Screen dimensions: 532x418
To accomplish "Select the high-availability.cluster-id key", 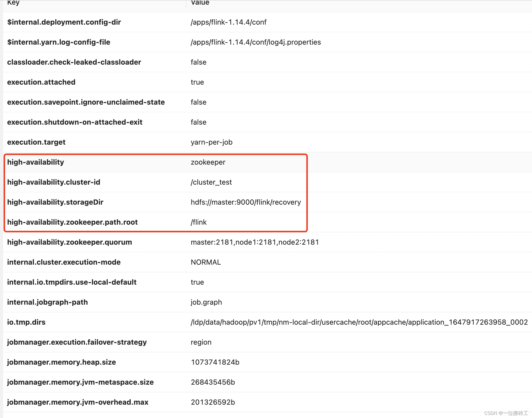I will pyautogui.click(x=54, y=182).
